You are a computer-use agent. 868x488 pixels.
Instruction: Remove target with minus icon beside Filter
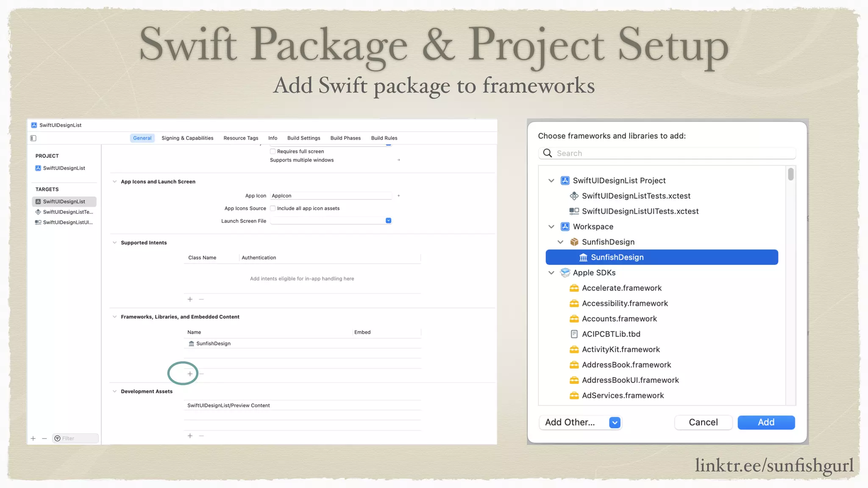pos(45,438)
